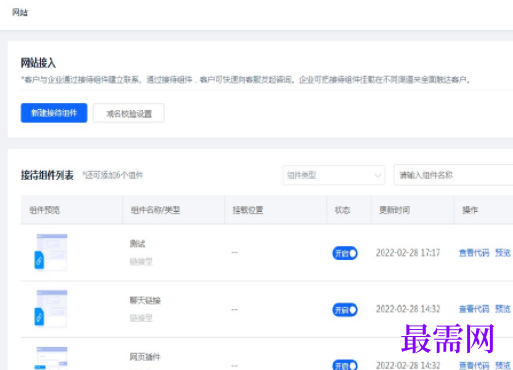Select the 测试 component name
The width and height of the screenshot is (513, 370).
click(137, 244)
